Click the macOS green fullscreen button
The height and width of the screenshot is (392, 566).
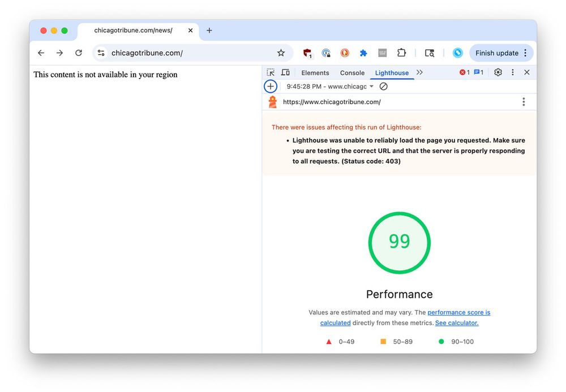click(x=65, y=31)
